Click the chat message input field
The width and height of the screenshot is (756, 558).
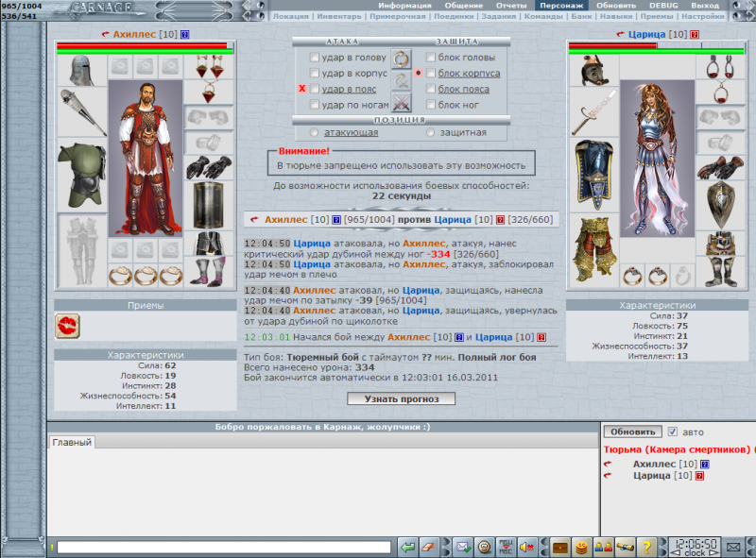tap(224, 547)
